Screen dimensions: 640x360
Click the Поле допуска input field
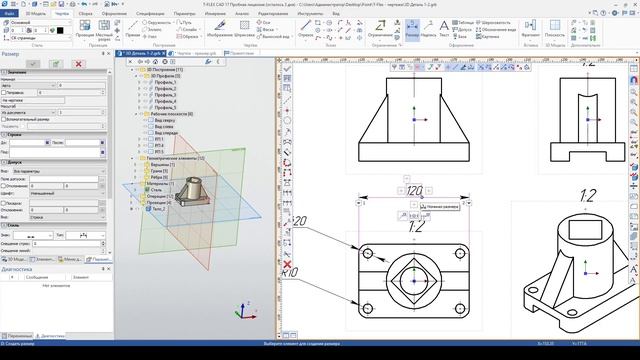pyautogui.click(x=64, y=179)
